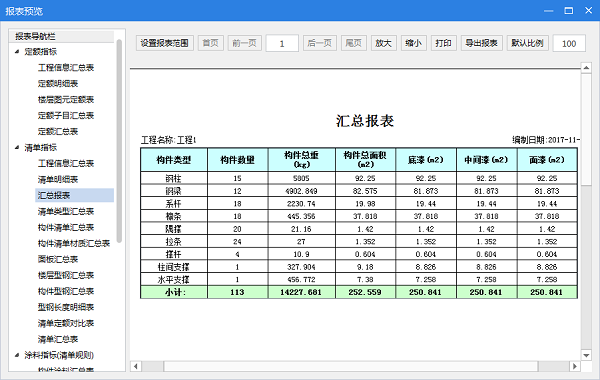Zoom out using 缩小 button
This screenshot has width=600, height=380.
413,43
